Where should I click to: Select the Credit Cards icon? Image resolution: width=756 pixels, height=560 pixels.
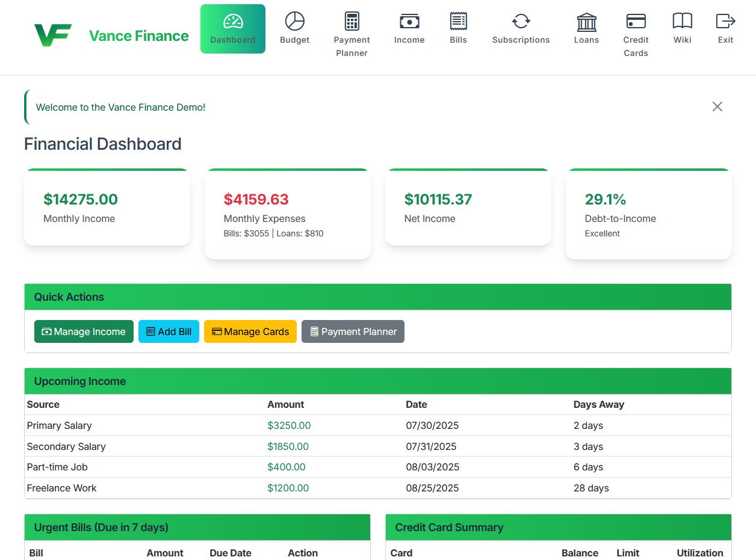point(636,20)
